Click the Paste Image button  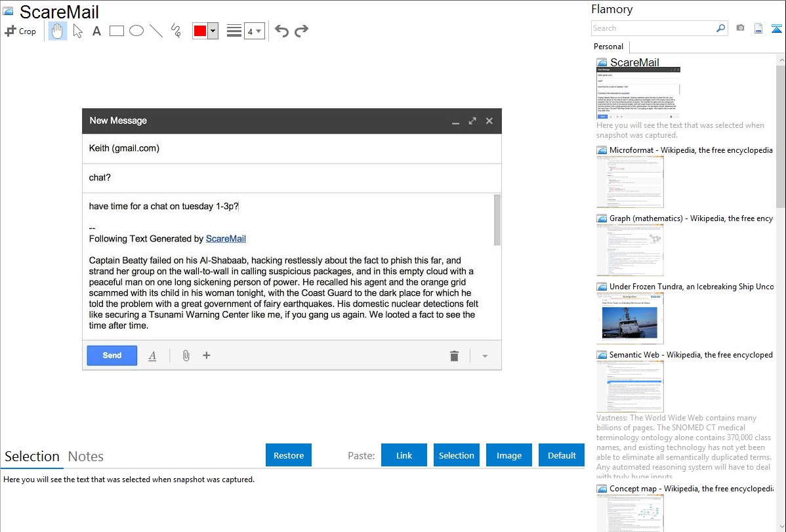pyautogui.click(x=508, y=455)
